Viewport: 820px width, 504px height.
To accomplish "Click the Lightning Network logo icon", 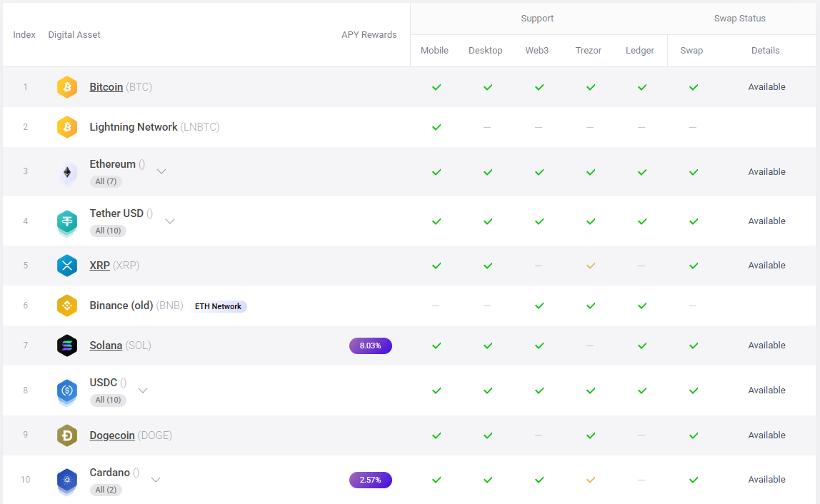I will (x=67, y=127).
